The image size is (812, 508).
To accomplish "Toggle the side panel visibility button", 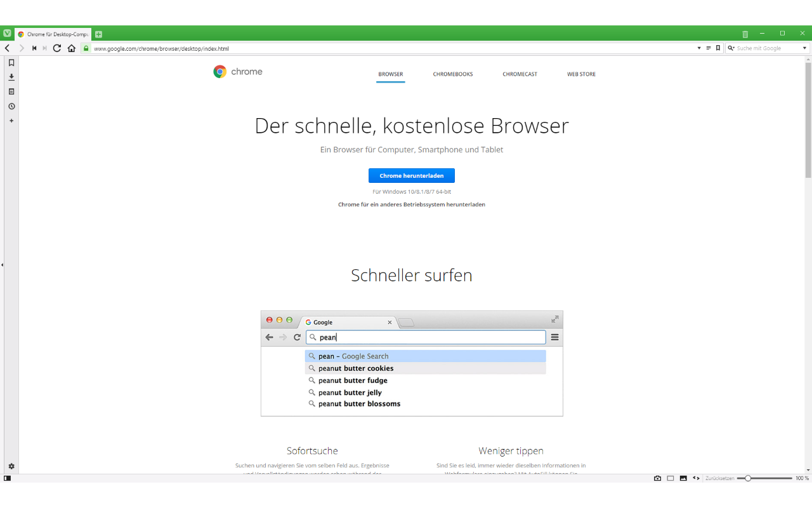I will pos(7,478).
